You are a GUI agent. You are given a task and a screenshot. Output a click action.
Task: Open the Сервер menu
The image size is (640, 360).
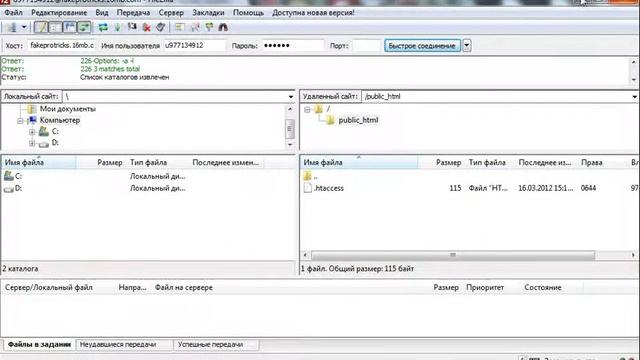171,13
